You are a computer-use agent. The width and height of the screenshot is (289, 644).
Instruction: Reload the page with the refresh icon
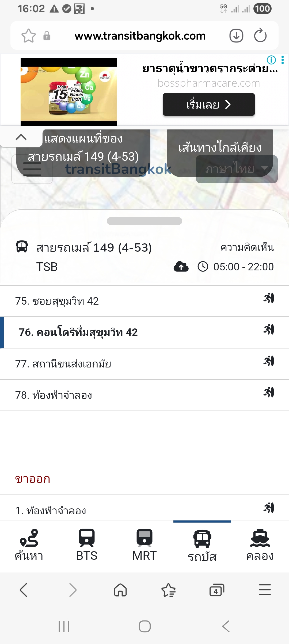tap(260, 36)
